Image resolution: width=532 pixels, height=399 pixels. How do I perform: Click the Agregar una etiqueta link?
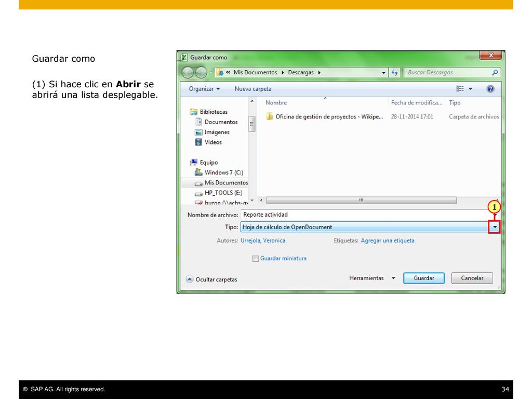point(388,241)
